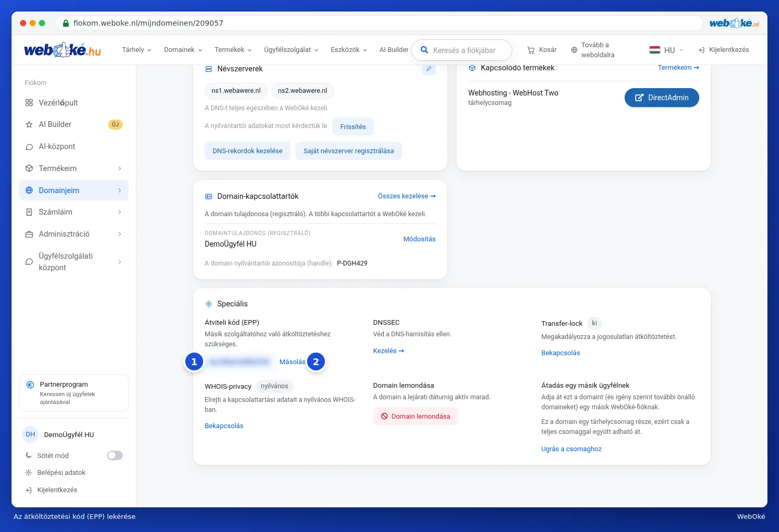Click the Keresés a fiókjában search field

click(x=461, y=50)
